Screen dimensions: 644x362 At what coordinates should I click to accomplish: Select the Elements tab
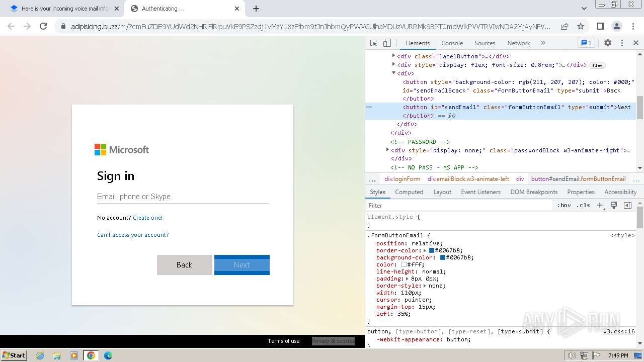pos(418,43)
